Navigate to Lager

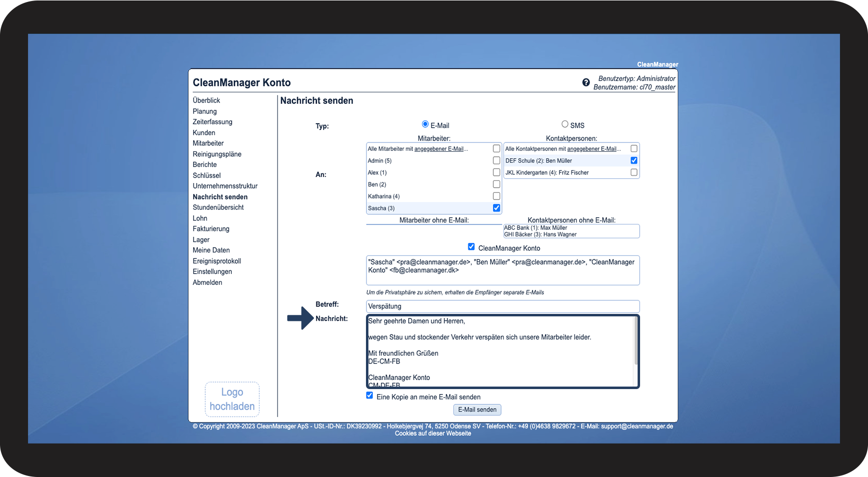point(201,240)
